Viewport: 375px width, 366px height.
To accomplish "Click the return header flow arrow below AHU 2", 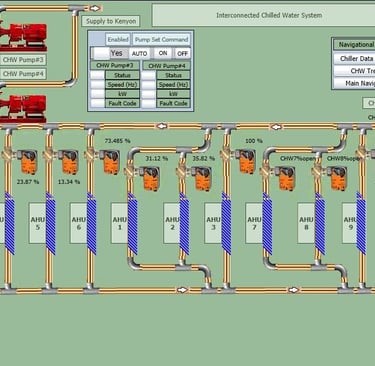I will click(x=182, y=290).
